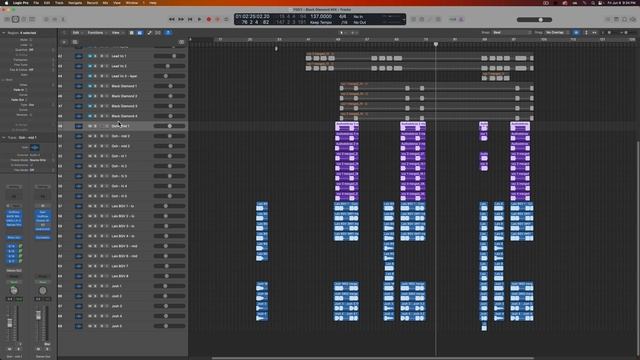This screenshot has height=360, width=640.
Task: Open the List Editors icon
Action: 607,19
